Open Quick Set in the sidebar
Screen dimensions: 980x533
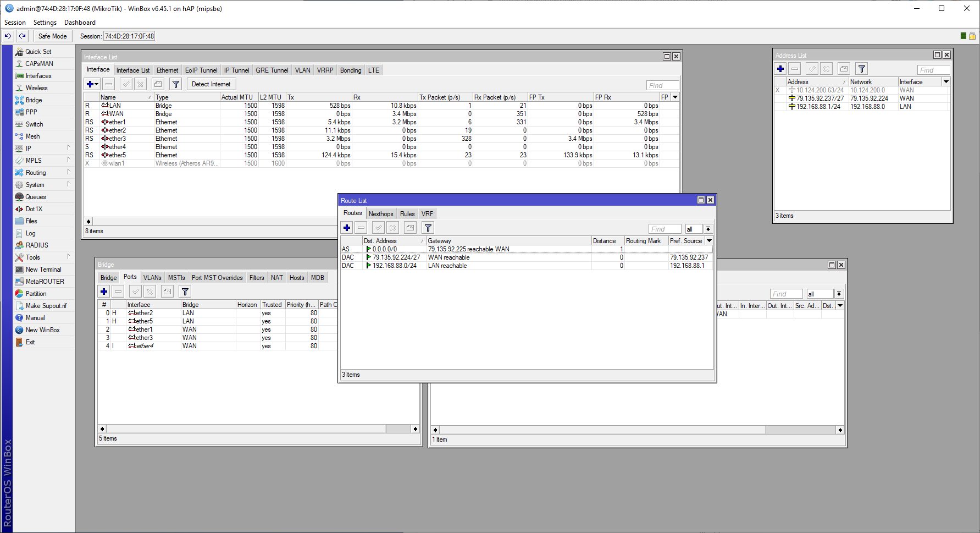click(38, 52)
